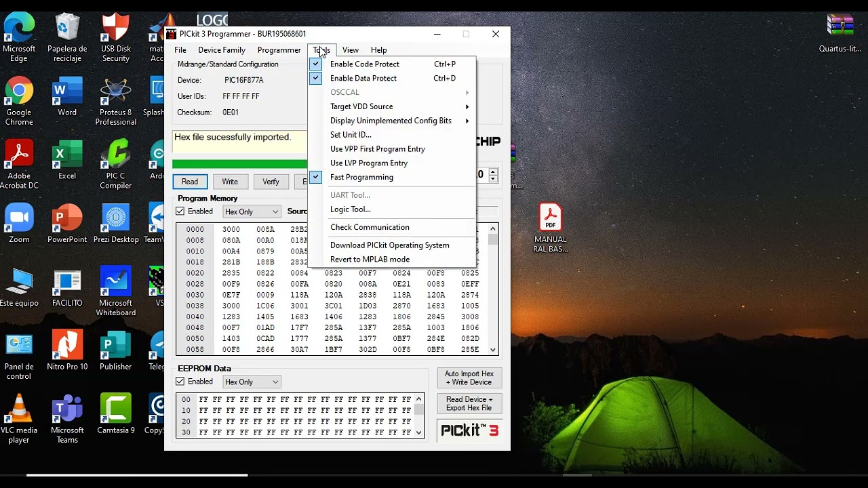Image resolution: width=868 pixels, height=488 pixels.
Task: Open the File menu
Action: (180, 50)
